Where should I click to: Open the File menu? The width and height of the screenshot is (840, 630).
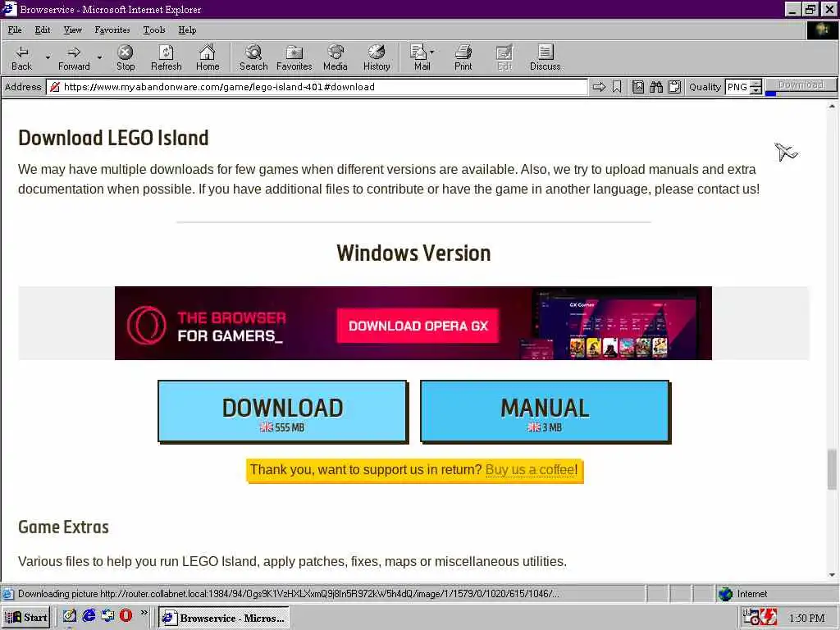tap(15, 30)
